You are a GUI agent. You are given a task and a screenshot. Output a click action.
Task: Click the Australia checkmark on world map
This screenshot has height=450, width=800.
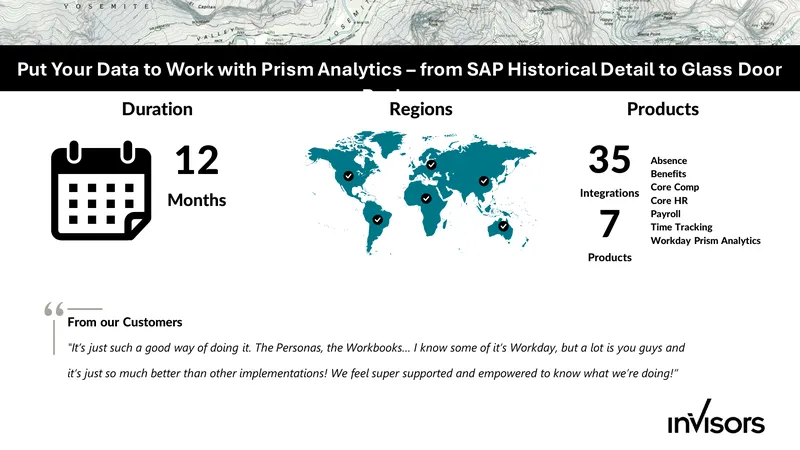pos(504,226)
